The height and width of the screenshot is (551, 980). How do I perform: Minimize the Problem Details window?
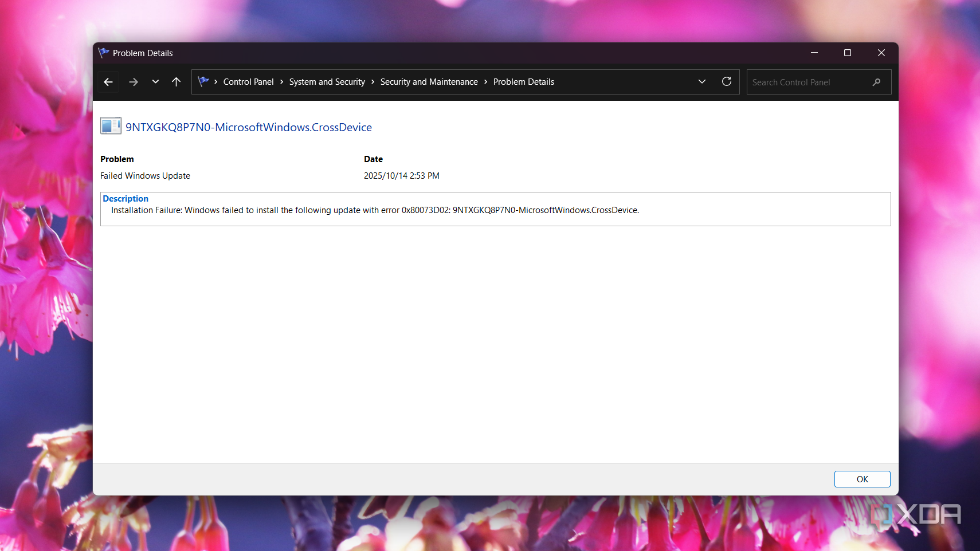[814, 53]
